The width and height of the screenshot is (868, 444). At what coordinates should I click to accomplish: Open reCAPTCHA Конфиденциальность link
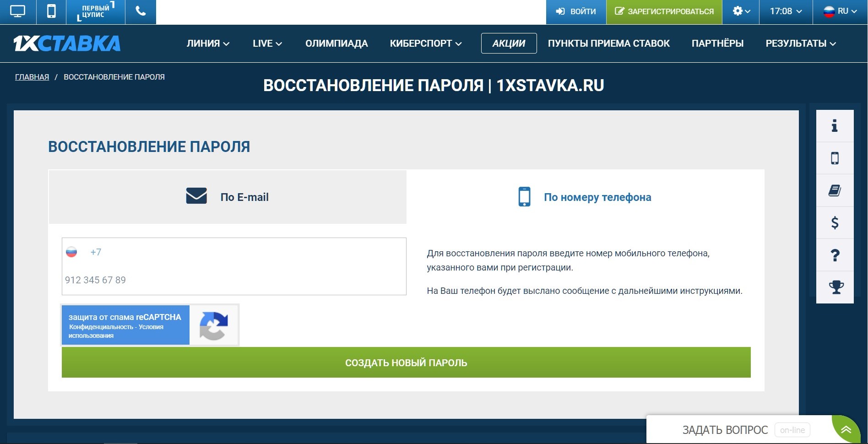pyautogui.click(x=101, y=327)
